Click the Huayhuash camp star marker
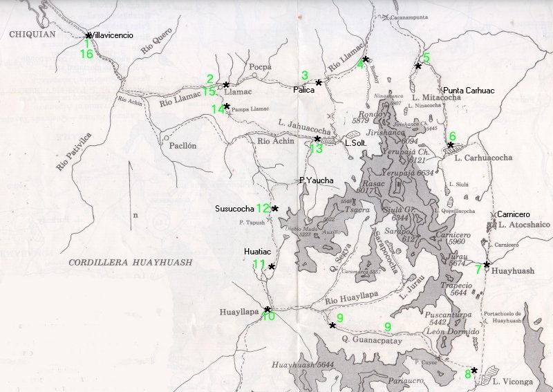Viewport: 553px width, 392px height. pos(487,264)
